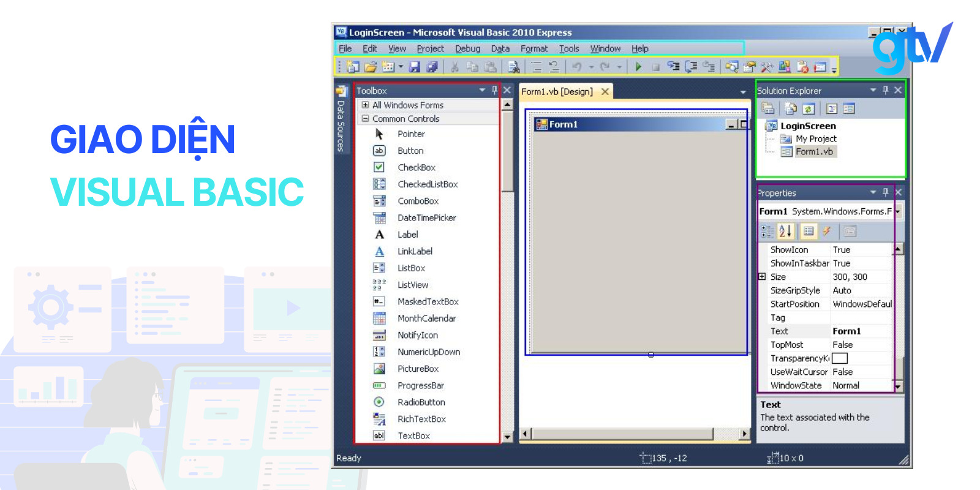The image size is (980, 490).
Task: Click the Comment out lines toolbar icon
Action: (x=537, y=67)
